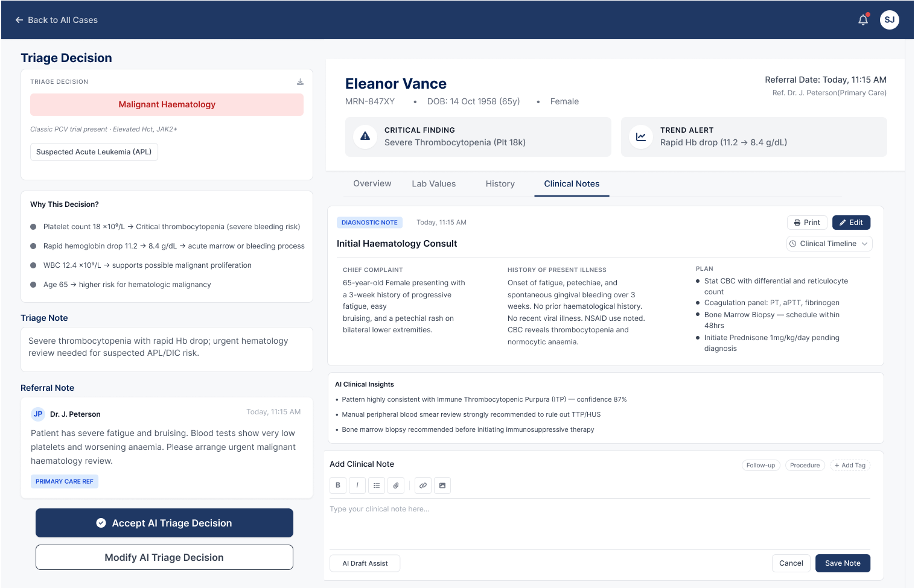Select the History tab
Viewport: 915px width, 588px height.
(x=500, y=184)
